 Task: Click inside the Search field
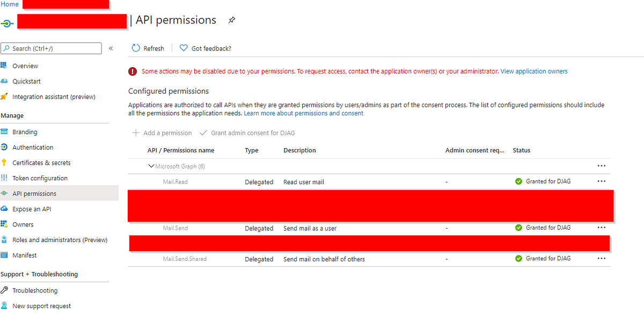pos(51,48)
